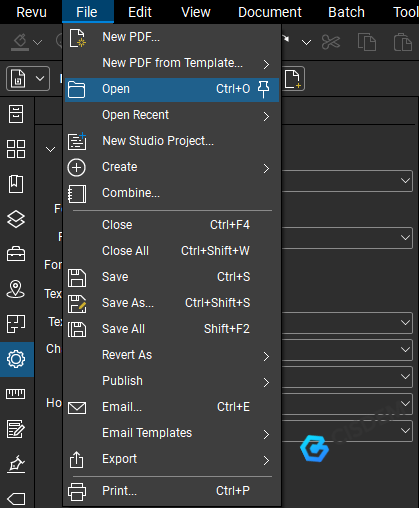The height and width of the screenshot is (508, 419).
Task: Open the View menu
Action: (x=196, y=12)
